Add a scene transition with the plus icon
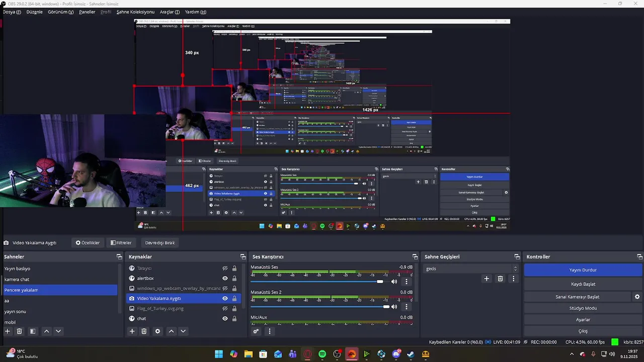 pos(487,279)
